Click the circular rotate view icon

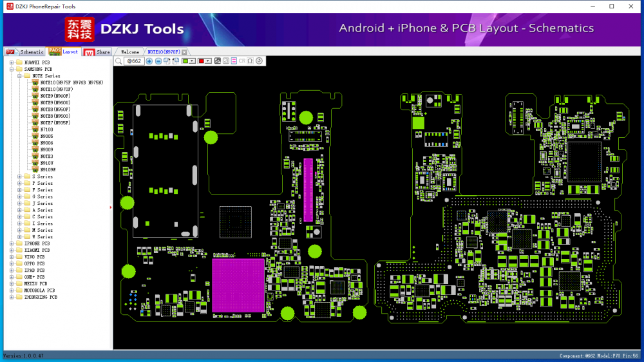pos(259,61)
